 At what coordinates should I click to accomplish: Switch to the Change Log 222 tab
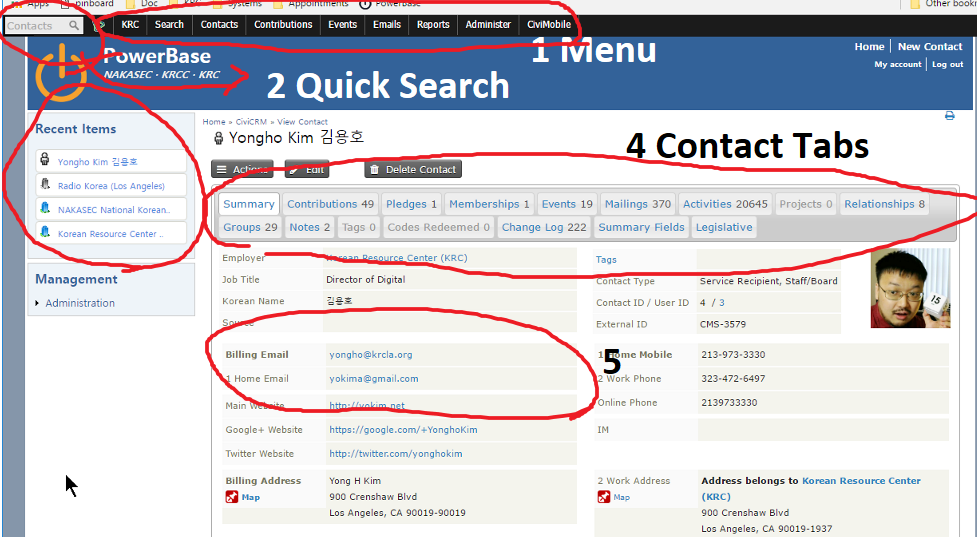click(544, 227)
